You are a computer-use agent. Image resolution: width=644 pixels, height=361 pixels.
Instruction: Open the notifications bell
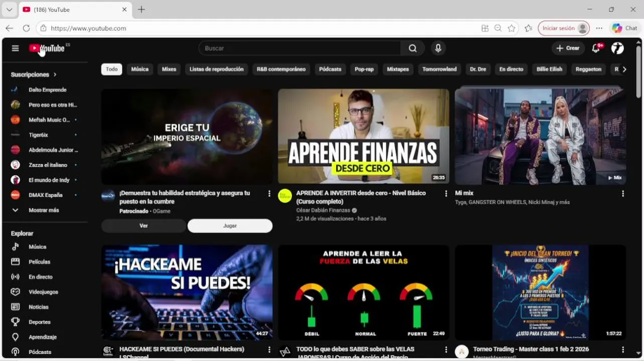(x=596, y=48)
